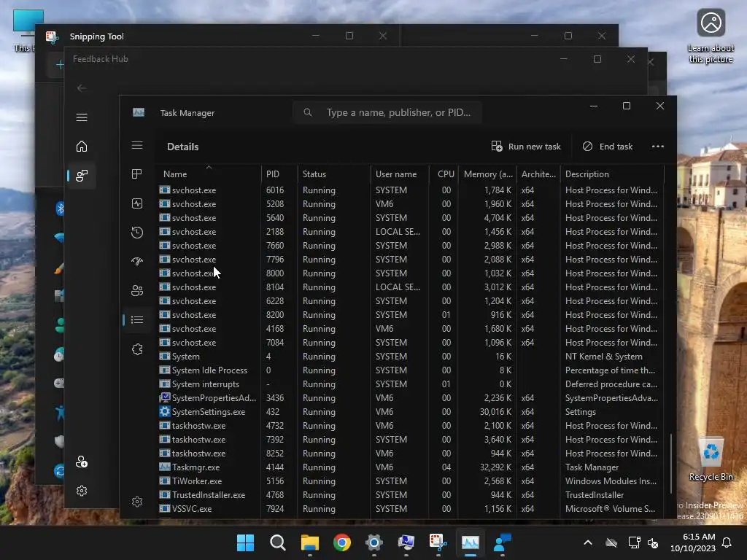Open the Recycle Bin desktop icon
The height and width of the screenshot is (560, 747).
click(x=711, y=459)
